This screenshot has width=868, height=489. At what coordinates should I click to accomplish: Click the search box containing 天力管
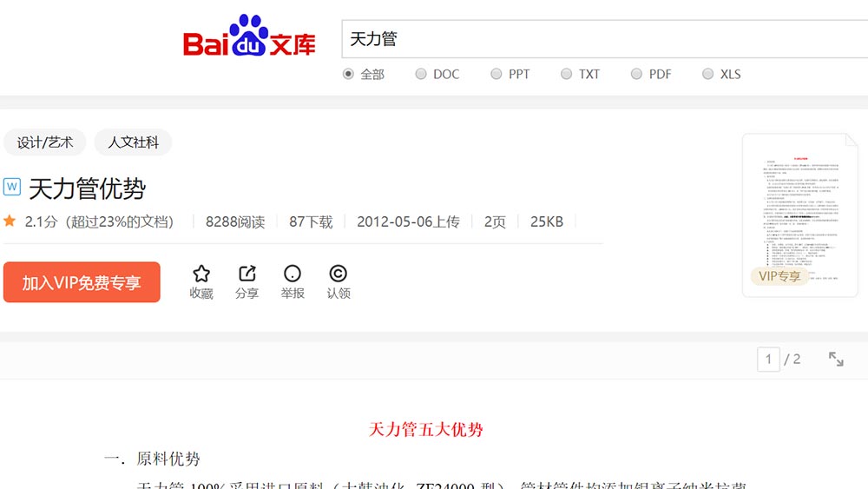tap(599, 39)
